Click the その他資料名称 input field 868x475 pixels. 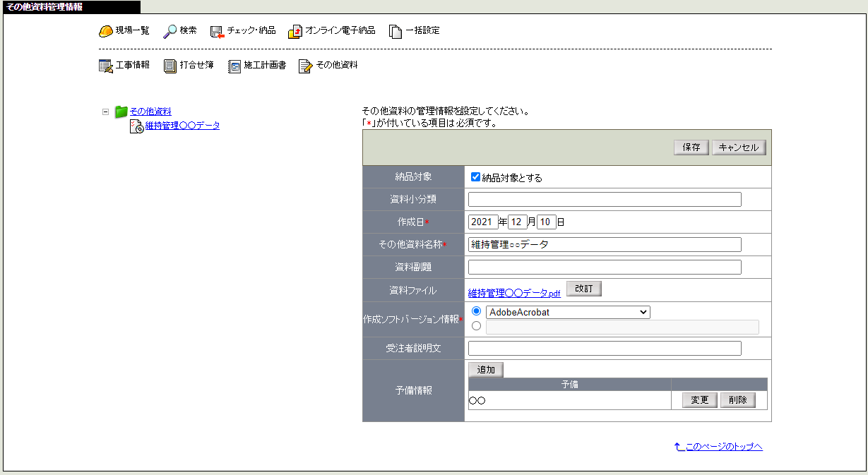605,244
